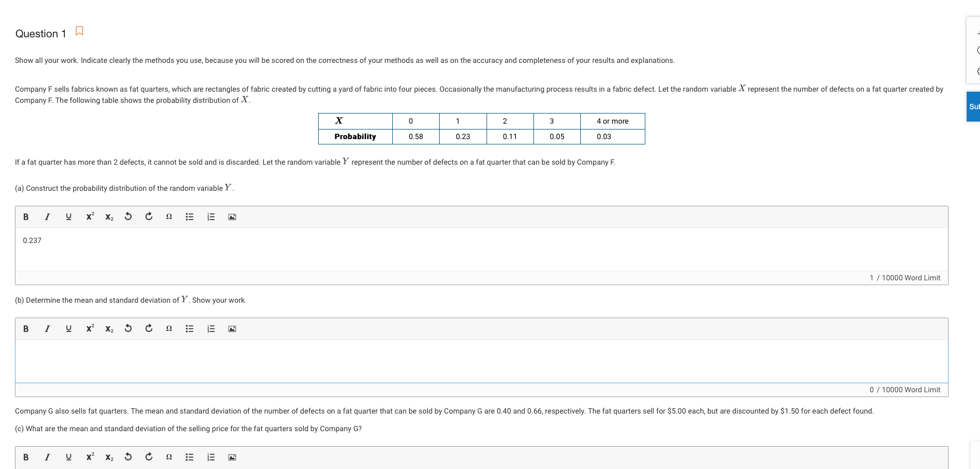Apply subscript in part (b) toolbar
Image resolution: width=980 pixels, height=469 pixels.
(x=109, y=329)
